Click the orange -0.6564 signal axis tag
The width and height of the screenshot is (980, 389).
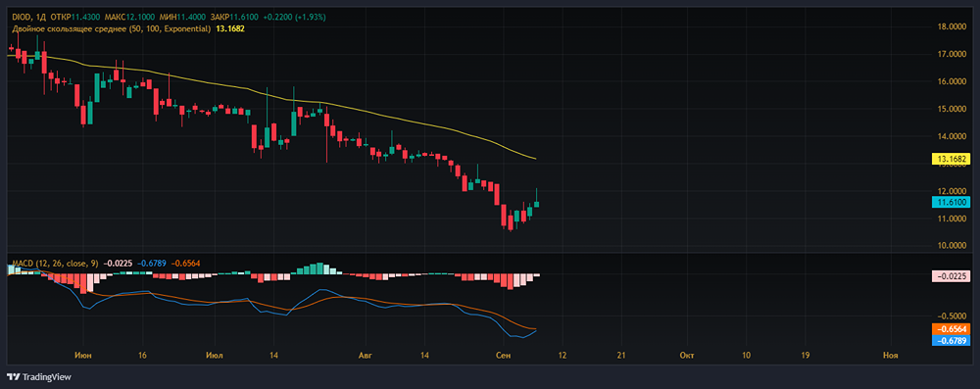coord(951,329)
